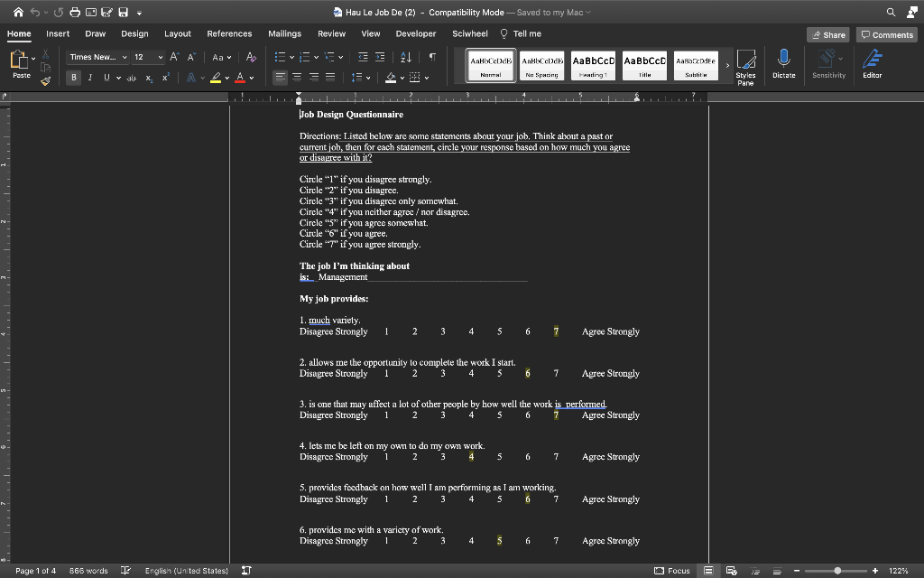Toggle Italic formatting
This screenshot has width=924, height=578.
point(90,78)
